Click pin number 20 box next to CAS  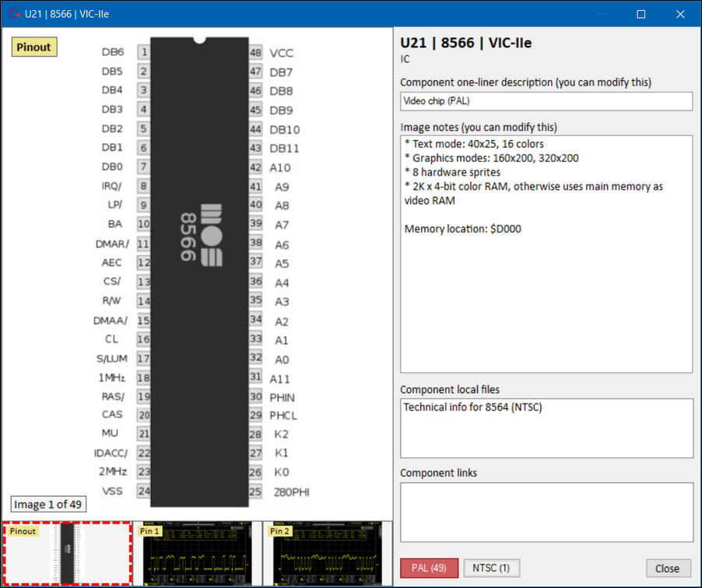pyautogui.click(x=144, y=415)
